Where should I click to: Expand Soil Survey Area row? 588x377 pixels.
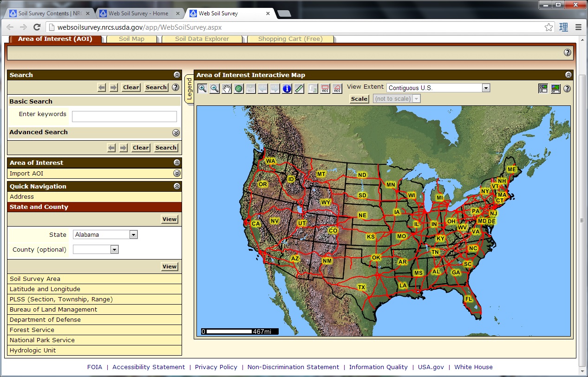pyautogui.click(x=94, y=279)
